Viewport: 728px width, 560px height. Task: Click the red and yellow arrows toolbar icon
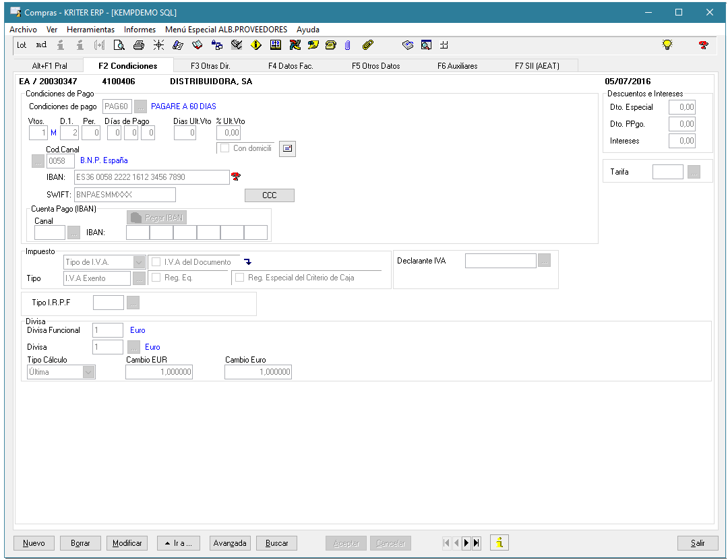pyautogui.click(x=295, y=45)
